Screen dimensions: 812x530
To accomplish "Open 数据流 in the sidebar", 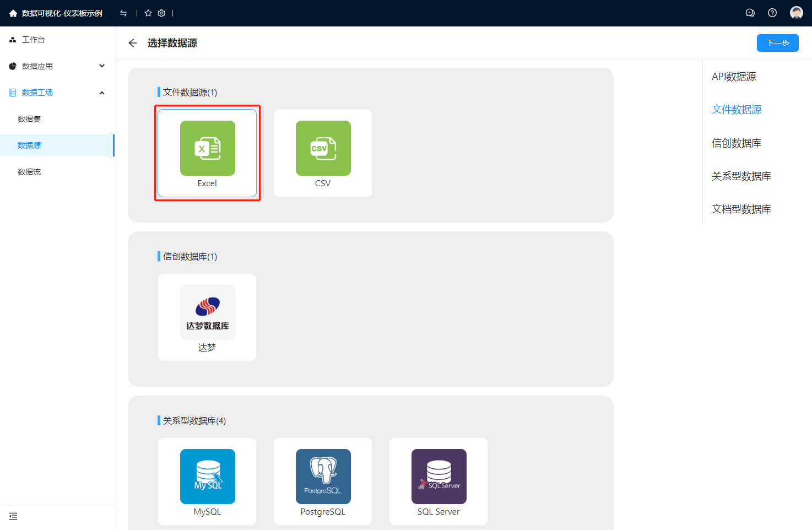I will click(29, 172).
